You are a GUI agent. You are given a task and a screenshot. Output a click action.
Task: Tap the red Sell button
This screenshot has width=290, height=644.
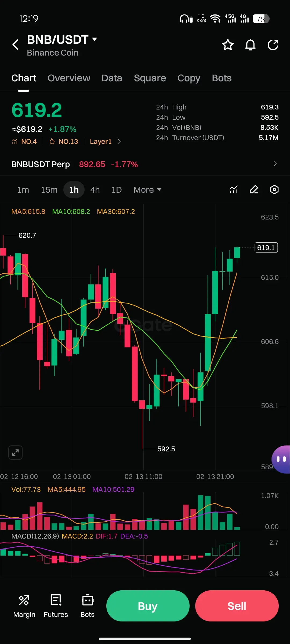237,606
